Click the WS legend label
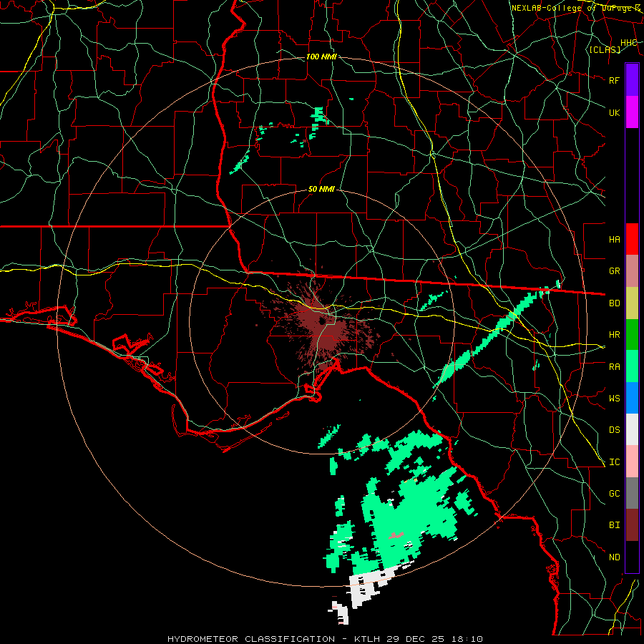 click(614, 398)
